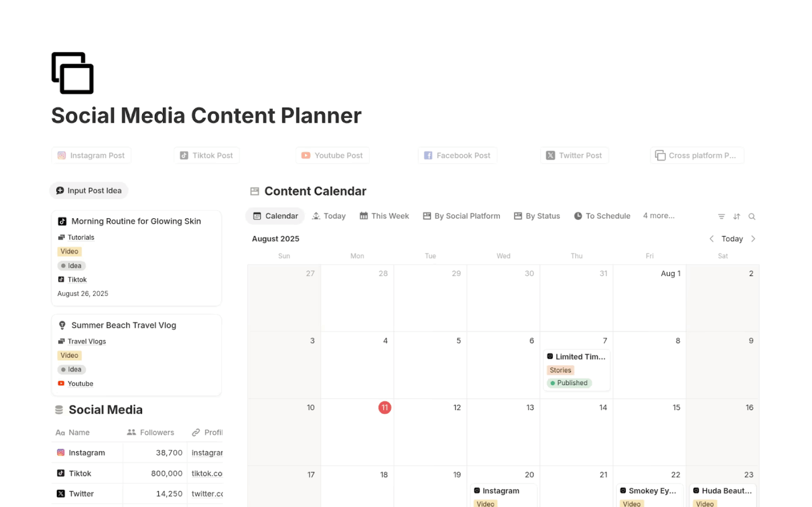The image size is (812, 507).
Task: Open the Tiktok Post template button
Action: coord(206,155)
